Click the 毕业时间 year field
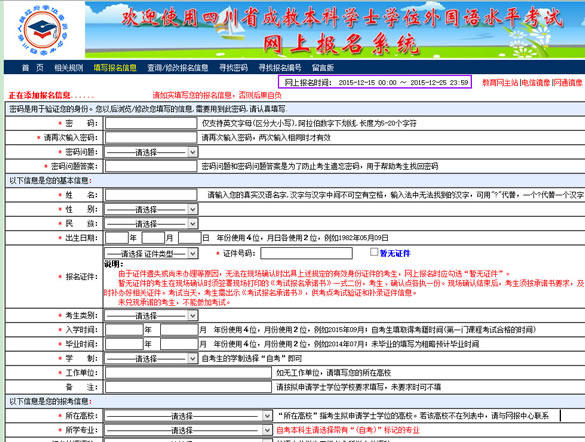The image size is (585, 442). pyautogui.click(x=124, y=344)
